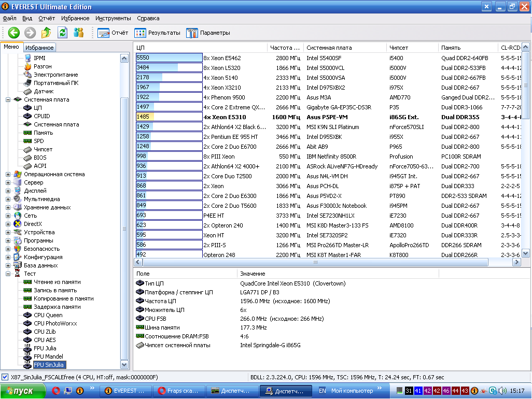This screenshot has width=532, height=399.
Task: Expand the Операционная система node
Action: (8, 174)
